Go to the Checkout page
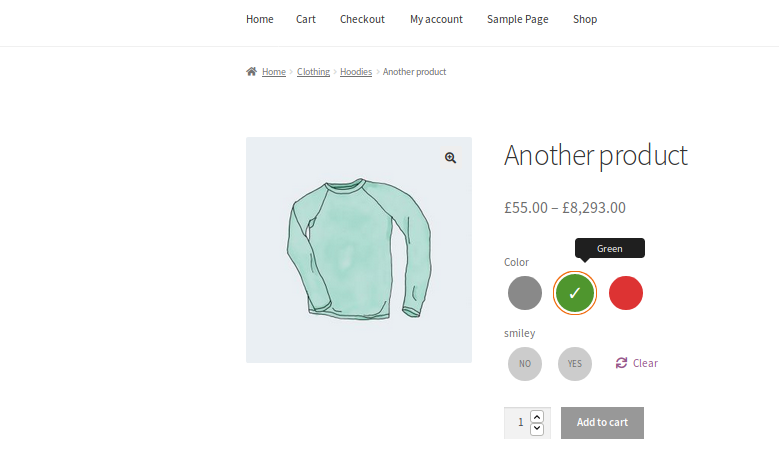This screenshot has width=779, height=456. tap(362, 19)
